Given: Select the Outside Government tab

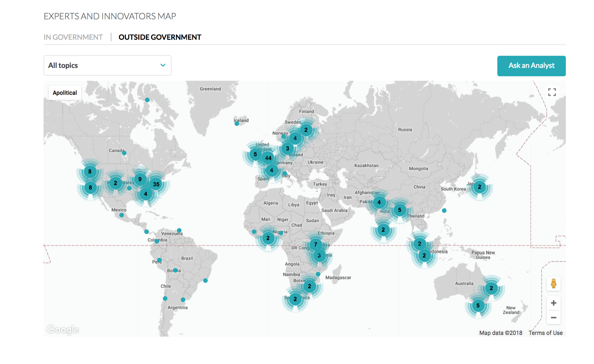Looking at the screenshot, I should click(x=160, y=37).
